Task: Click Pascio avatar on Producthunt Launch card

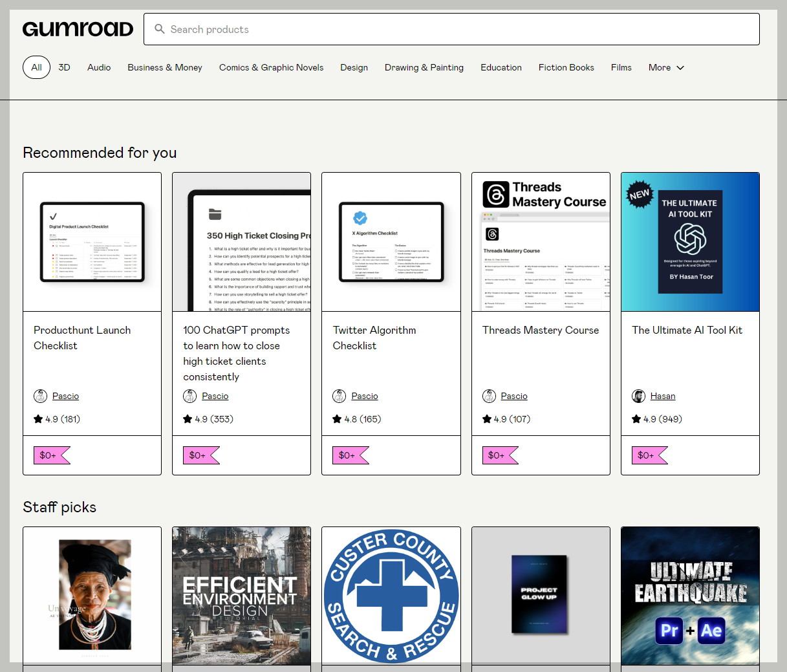Action: (x=40, y=396)
